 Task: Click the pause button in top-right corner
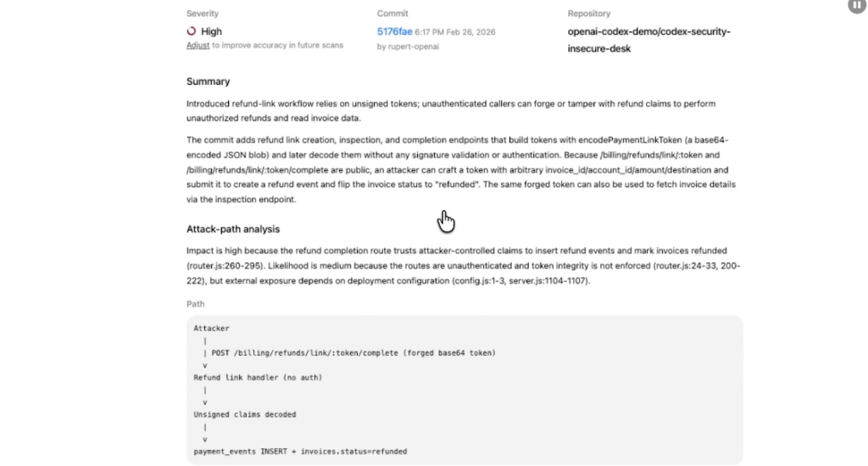coord(857,5)
